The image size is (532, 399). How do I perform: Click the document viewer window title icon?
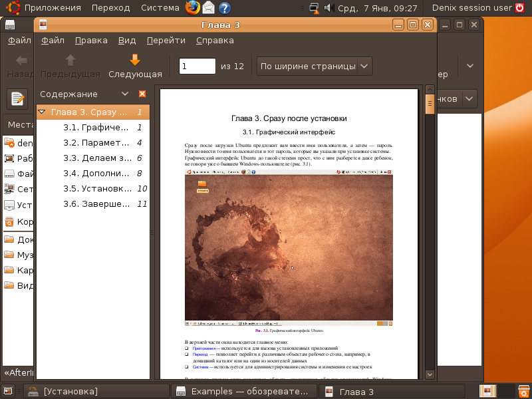point(43,25)
